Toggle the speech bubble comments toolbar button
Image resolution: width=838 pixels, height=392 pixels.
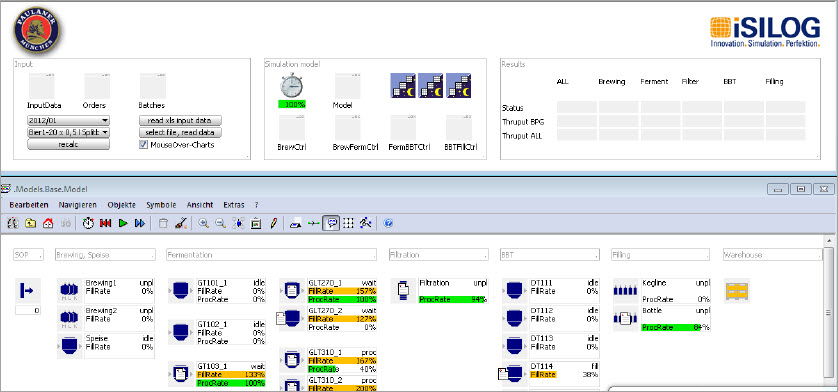point(332,224)
